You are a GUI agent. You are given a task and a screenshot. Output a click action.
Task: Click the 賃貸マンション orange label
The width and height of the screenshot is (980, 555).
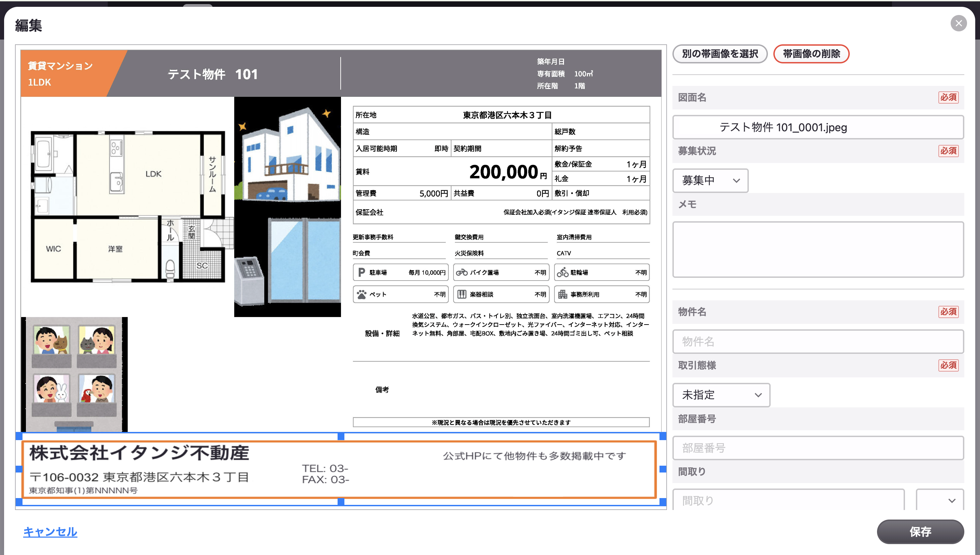60,65
